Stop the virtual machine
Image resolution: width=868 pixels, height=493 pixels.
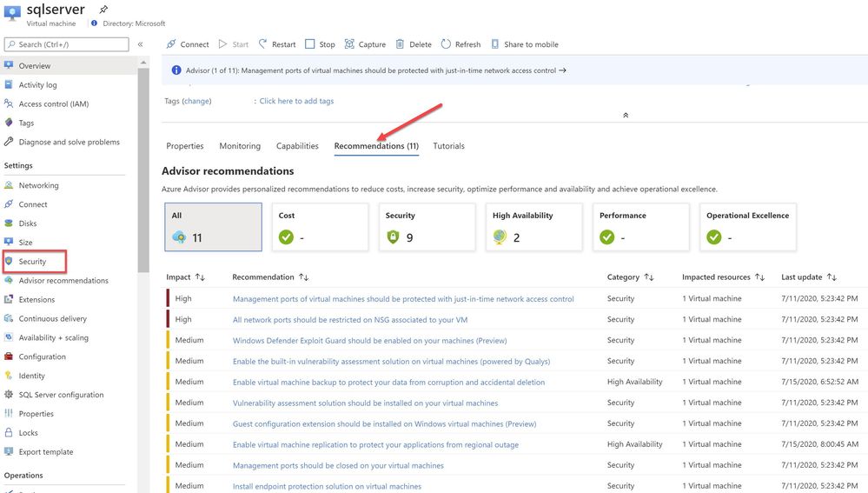[320, 44]
